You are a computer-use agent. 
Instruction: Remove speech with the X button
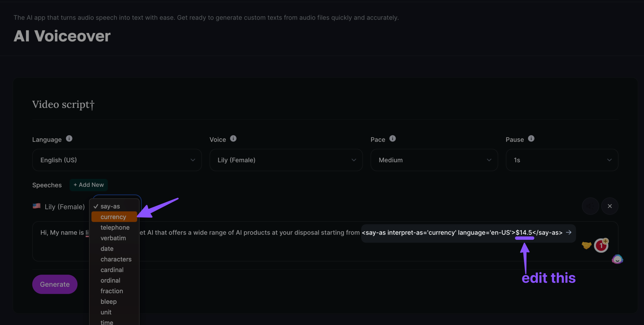610,206
